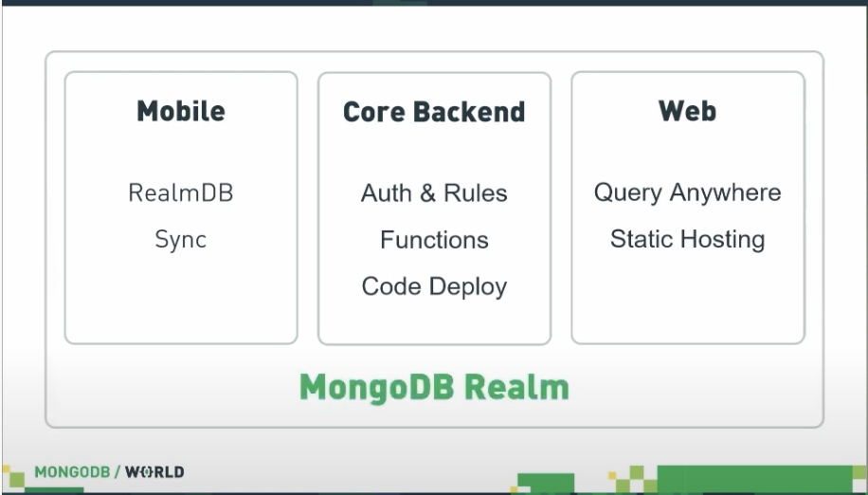This screenshot has width=868, height=495.
Task: Click the MONGODB word in footer
Action: [73, 471]
